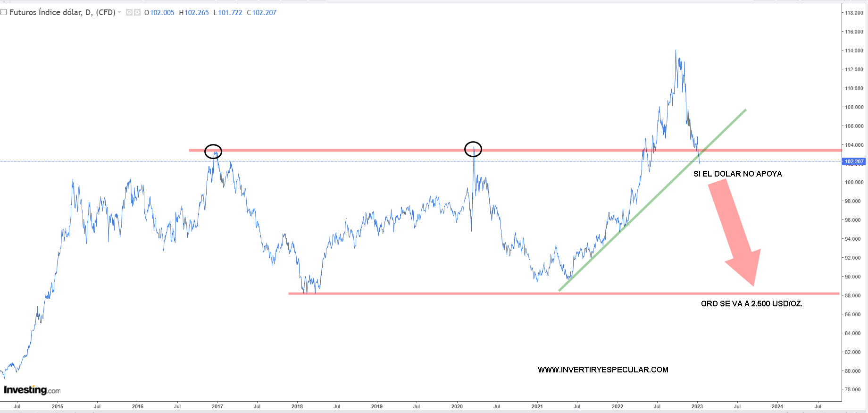Select the black circle at the 2017 peak

(x=213, y=152)
